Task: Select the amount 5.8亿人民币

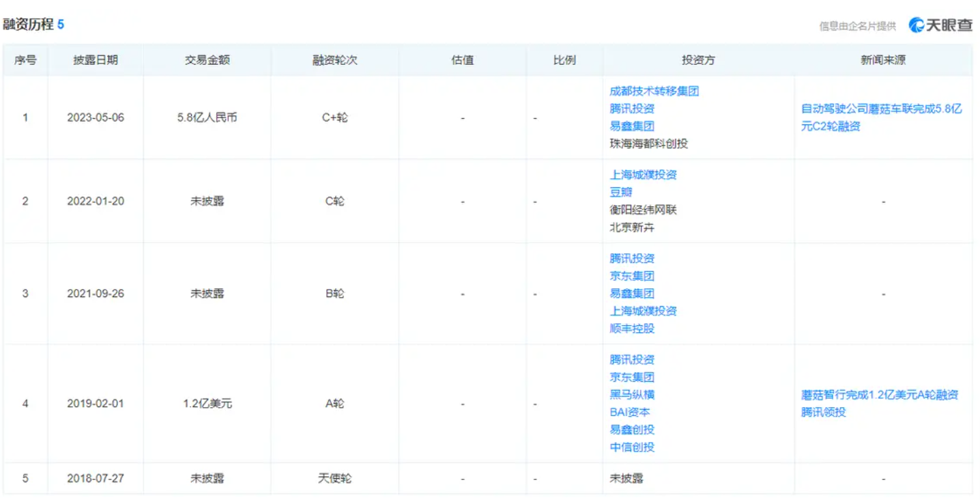Action: (x=207, y=117)
